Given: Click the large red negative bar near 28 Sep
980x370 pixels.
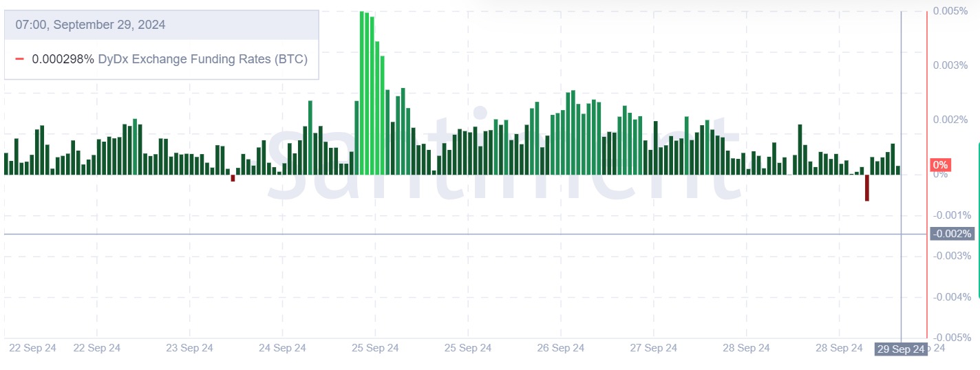Looking at the screenshot, I should coord(867,188).
